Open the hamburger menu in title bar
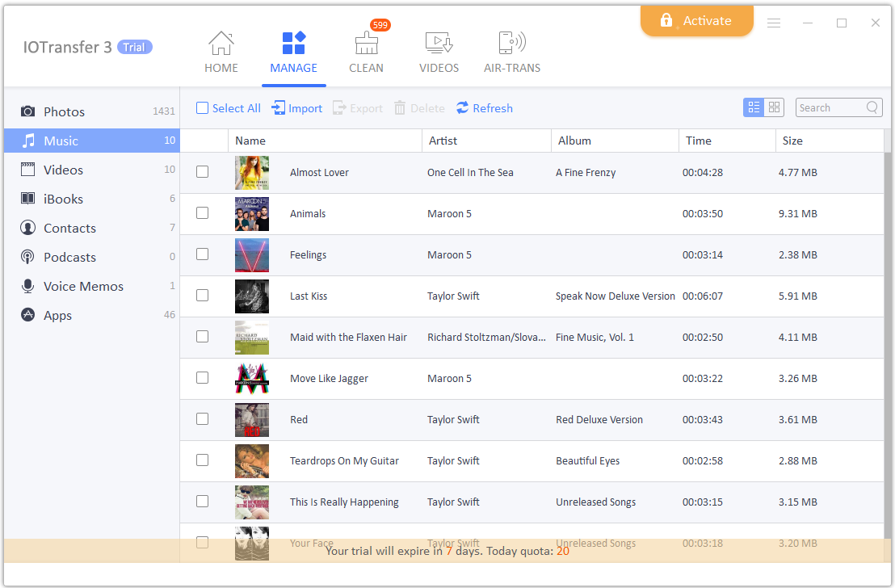This screenshot has height=588, width=895. pos(774,23)
